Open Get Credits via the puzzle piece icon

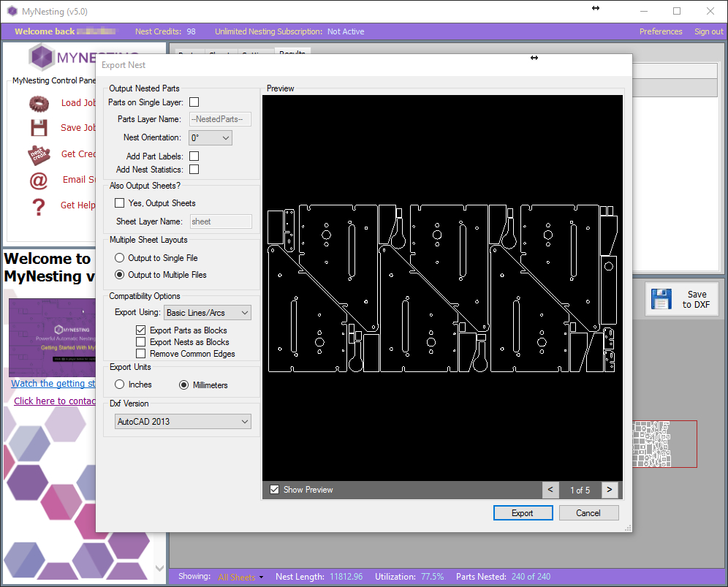tap(41, 155)
